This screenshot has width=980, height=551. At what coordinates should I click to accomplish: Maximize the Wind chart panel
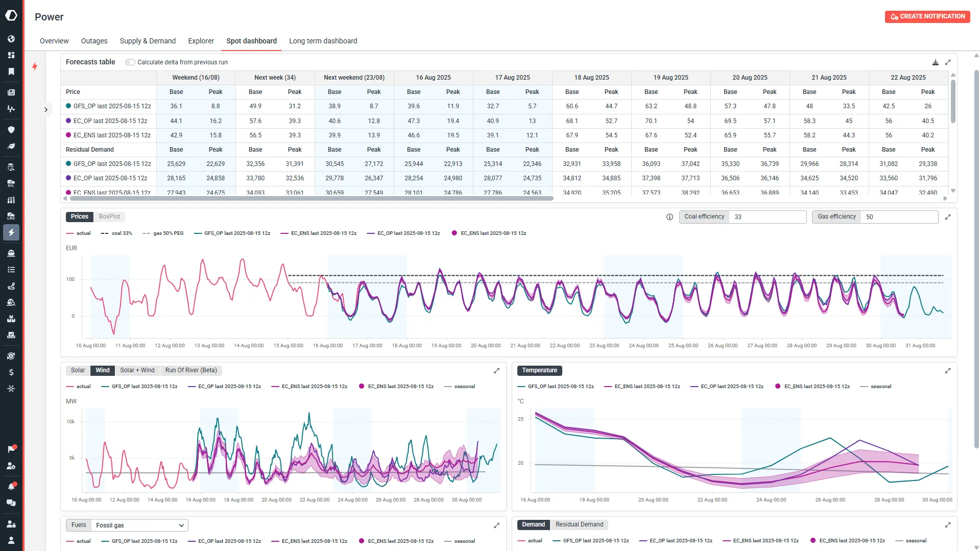pos(496,371)
